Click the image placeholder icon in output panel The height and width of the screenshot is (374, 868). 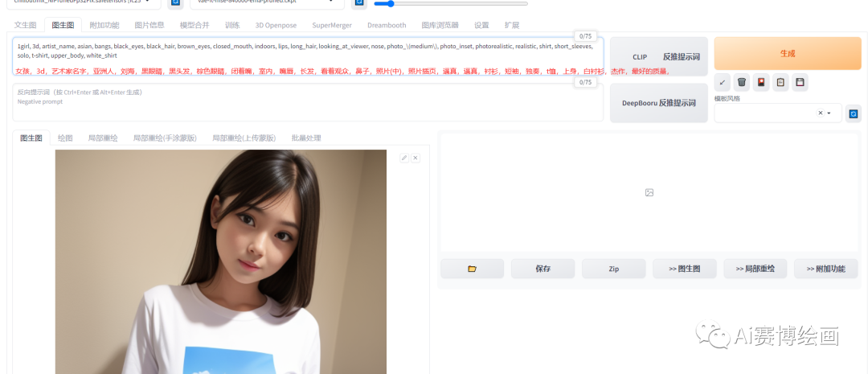coord(649,192)
